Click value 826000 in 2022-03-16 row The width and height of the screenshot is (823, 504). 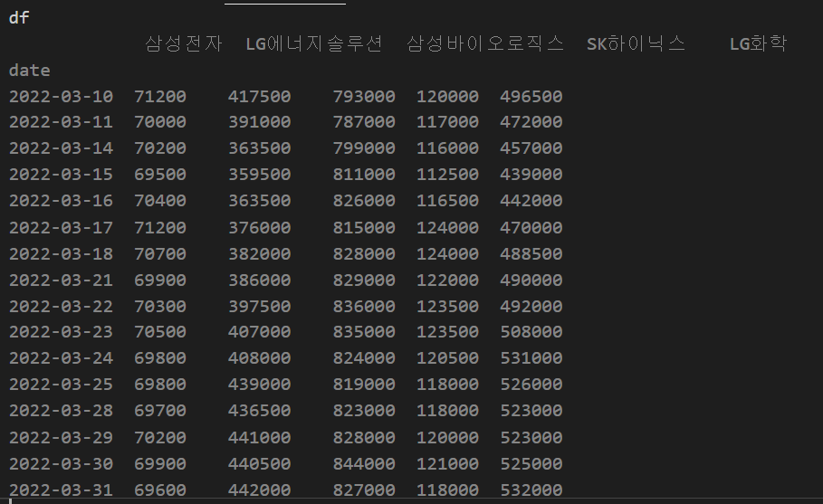364,201
